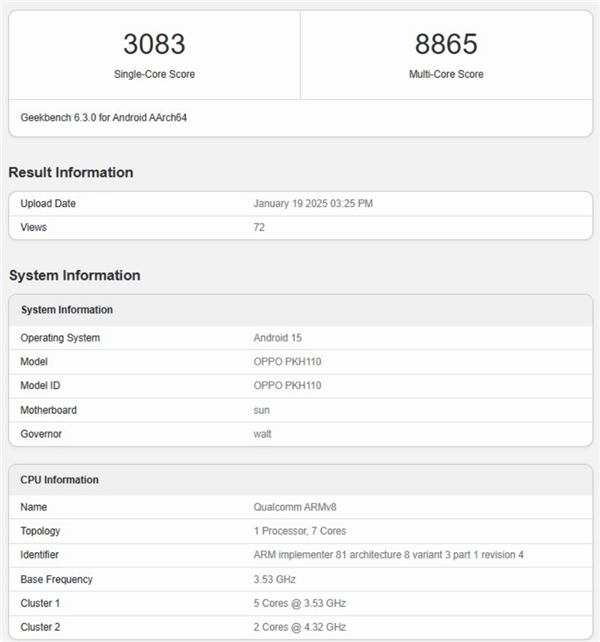This screenshot has width=600, height=642.
Task: Click the CPU Information table header
Action: coord(59,480)
